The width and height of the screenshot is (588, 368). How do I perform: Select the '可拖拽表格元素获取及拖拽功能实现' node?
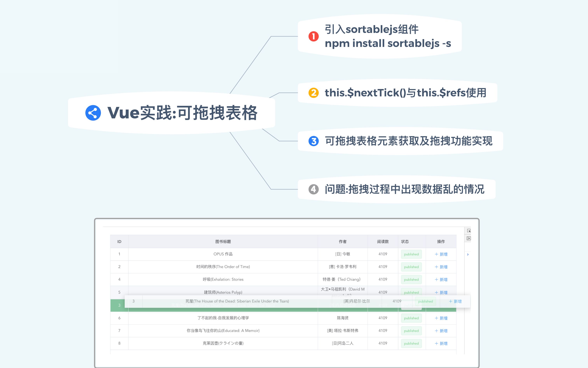point(400,141)
